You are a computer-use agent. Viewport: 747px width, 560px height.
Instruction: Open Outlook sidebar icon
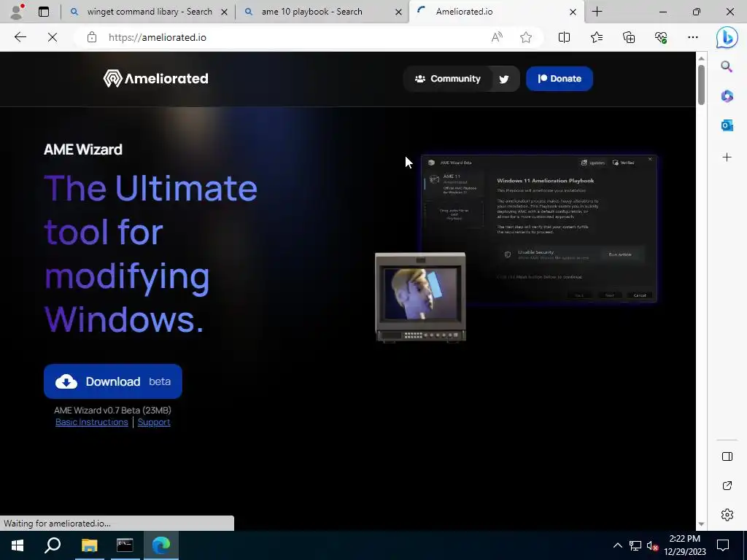tap(727, 125)
